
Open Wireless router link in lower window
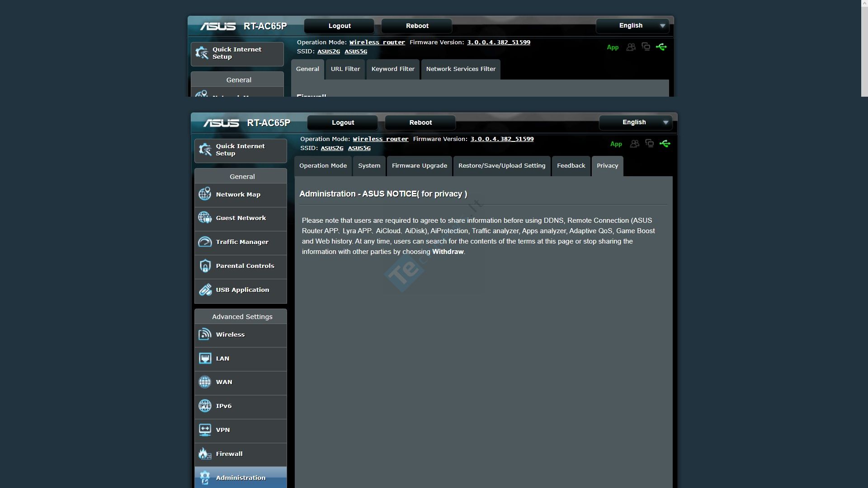coord(381,139)
